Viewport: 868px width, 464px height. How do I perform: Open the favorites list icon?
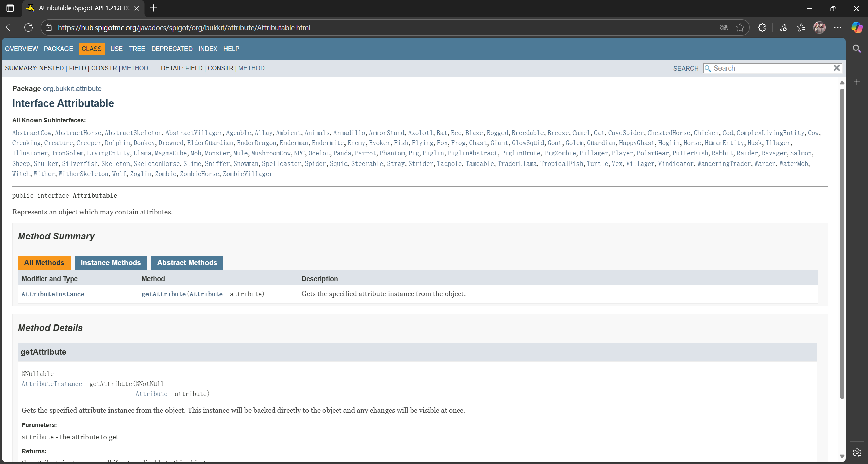tap(801, 27)
